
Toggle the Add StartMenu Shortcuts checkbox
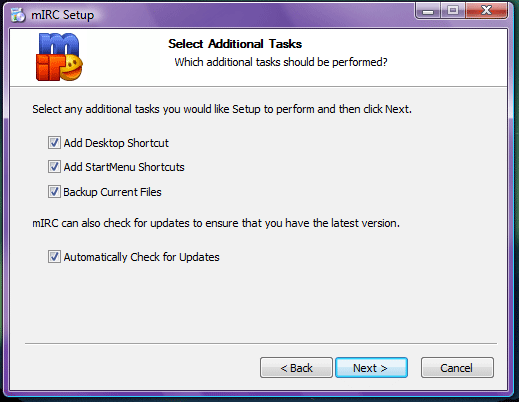pyautogui.click(x=54, y=167)
